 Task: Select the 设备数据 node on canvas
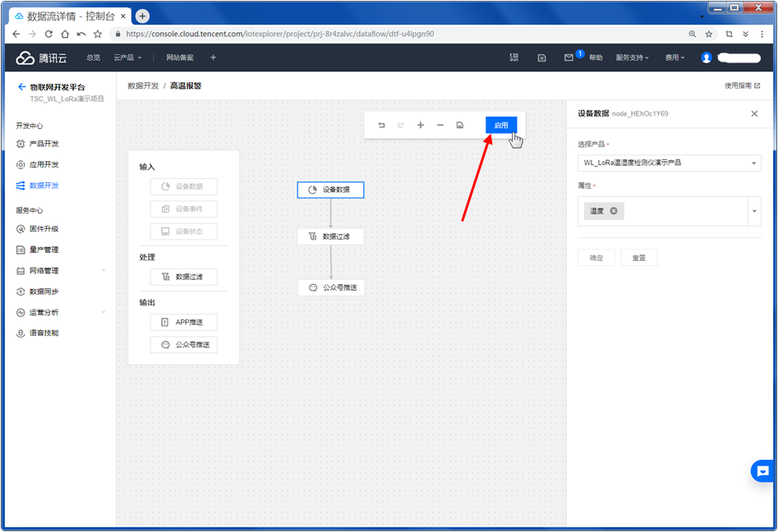pos(330,190)
